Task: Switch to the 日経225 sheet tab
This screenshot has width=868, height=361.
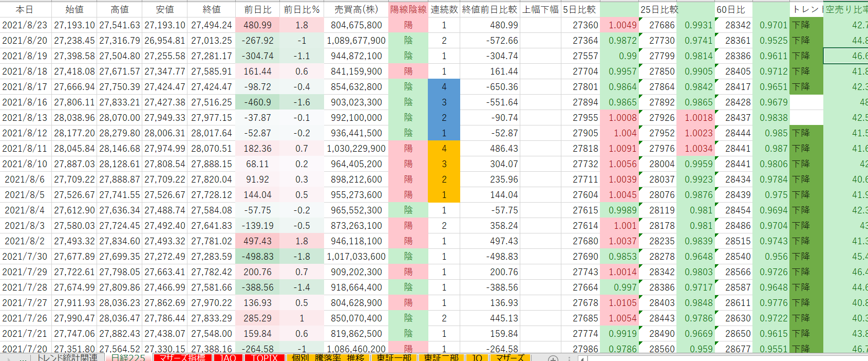Action: point(128,358)
